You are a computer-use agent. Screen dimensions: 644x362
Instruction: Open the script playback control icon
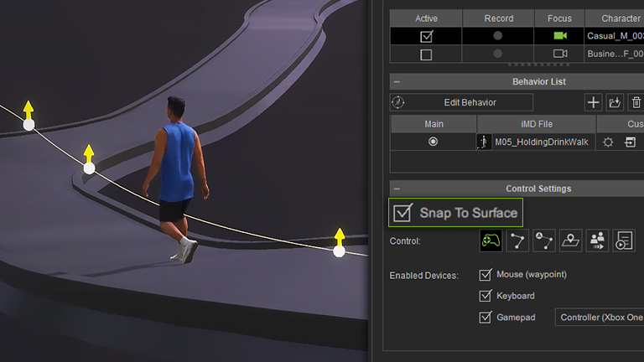624,241
